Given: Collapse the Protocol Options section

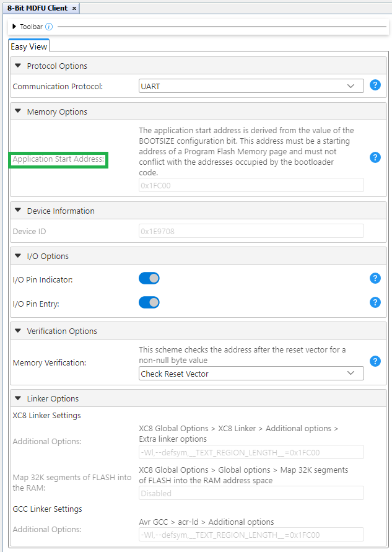Looking at the screenshot, I should (x=18, y=66).
